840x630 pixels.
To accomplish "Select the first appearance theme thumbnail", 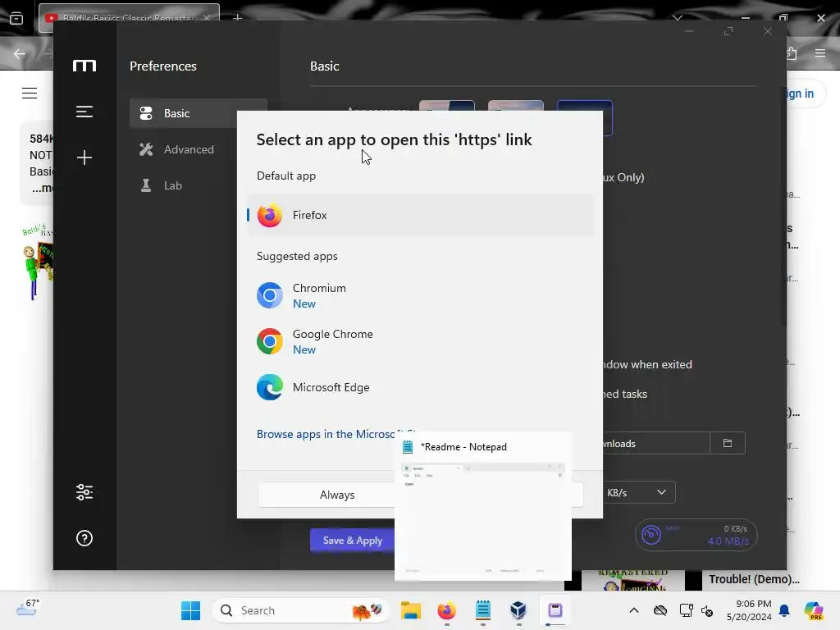I will pos(447,106).
